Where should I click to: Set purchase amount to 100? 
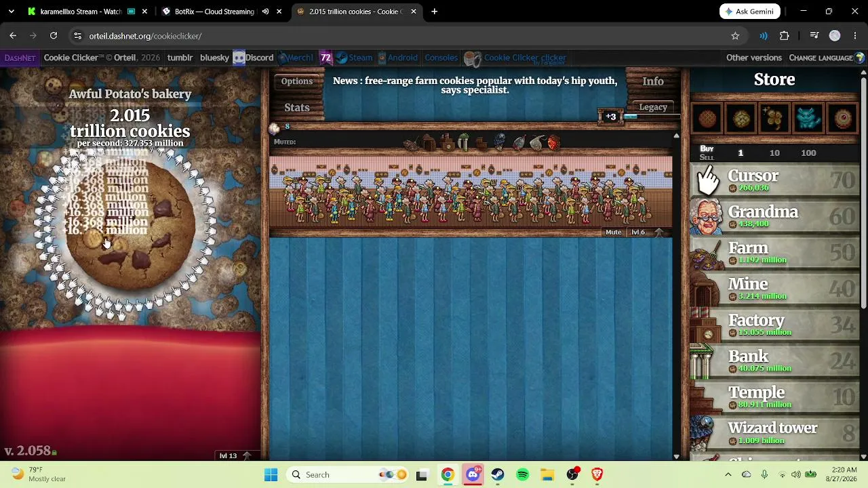(x=808, y=153)
